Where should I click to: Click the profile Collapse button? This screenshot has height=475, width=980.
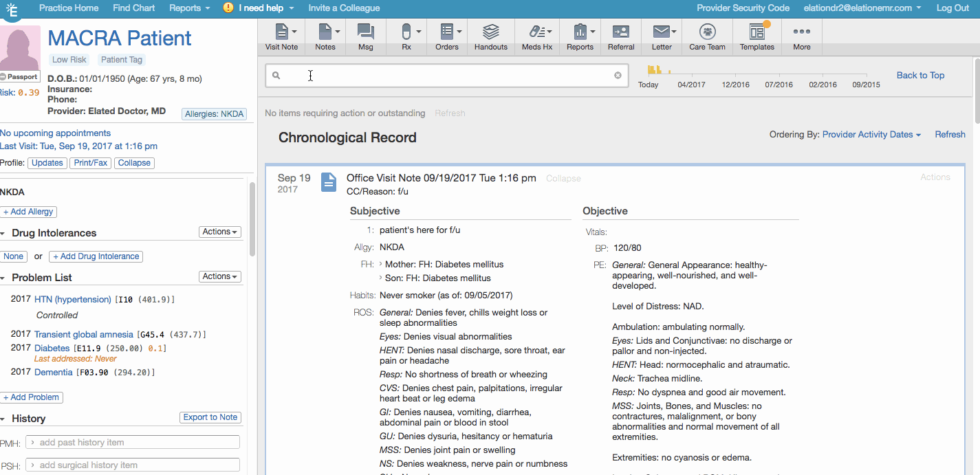[x=134, y=163]
